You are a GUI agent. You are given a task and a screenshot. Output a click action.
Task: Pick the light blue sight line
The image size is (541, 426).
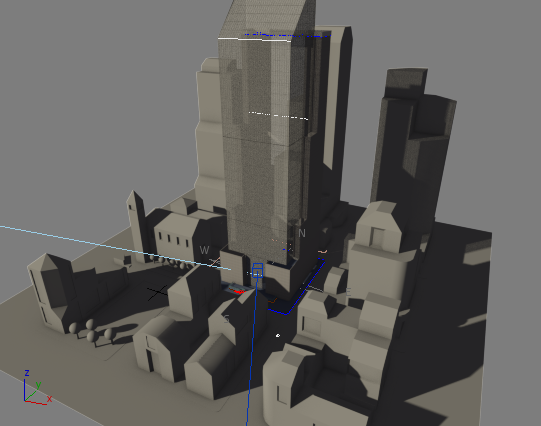click(116, 248)
